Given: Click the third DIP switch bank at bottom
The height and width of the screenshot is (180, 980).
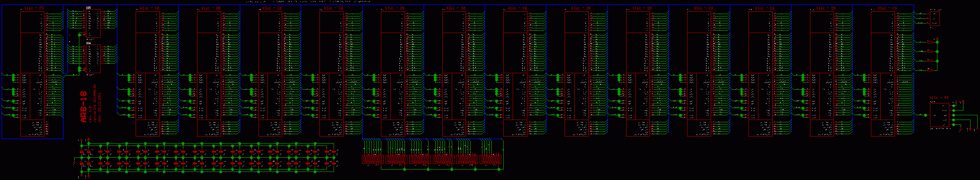Looking at the screenshot, I should 420,159.
